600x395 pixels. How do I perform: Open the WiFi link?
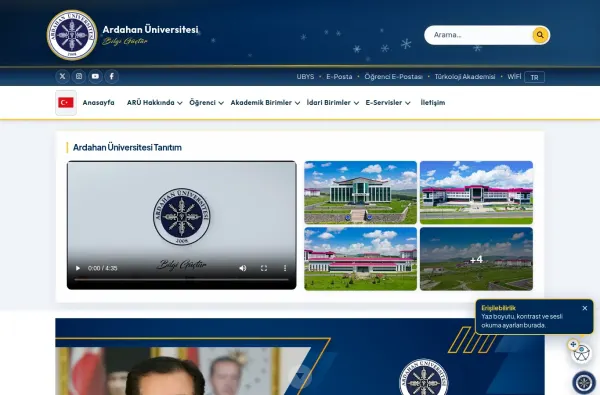514,77
